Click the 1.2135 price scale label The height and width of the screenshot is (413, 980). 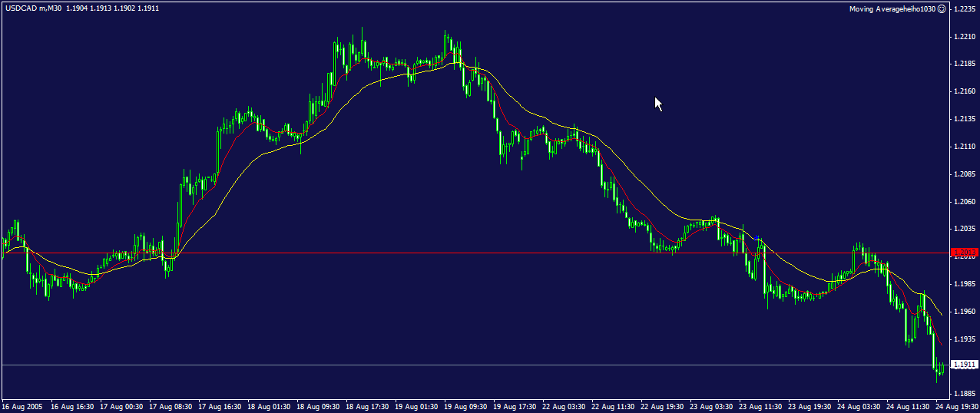point(964,119)
